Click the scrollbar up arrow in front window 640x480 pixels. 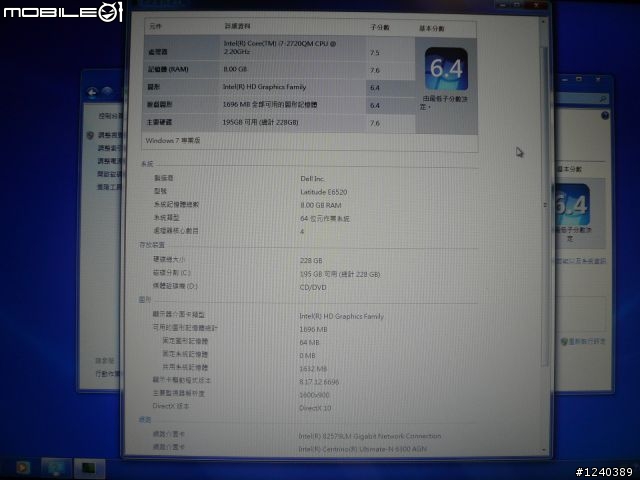pos(543,21)
